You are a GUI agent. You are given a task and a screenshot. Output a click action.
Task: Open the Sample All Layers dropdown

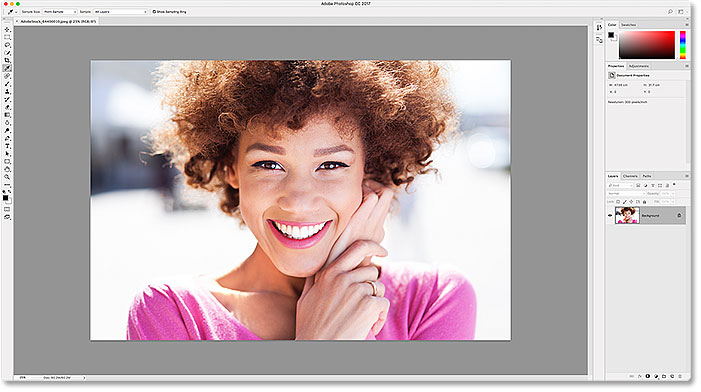(x=120, y=12)
